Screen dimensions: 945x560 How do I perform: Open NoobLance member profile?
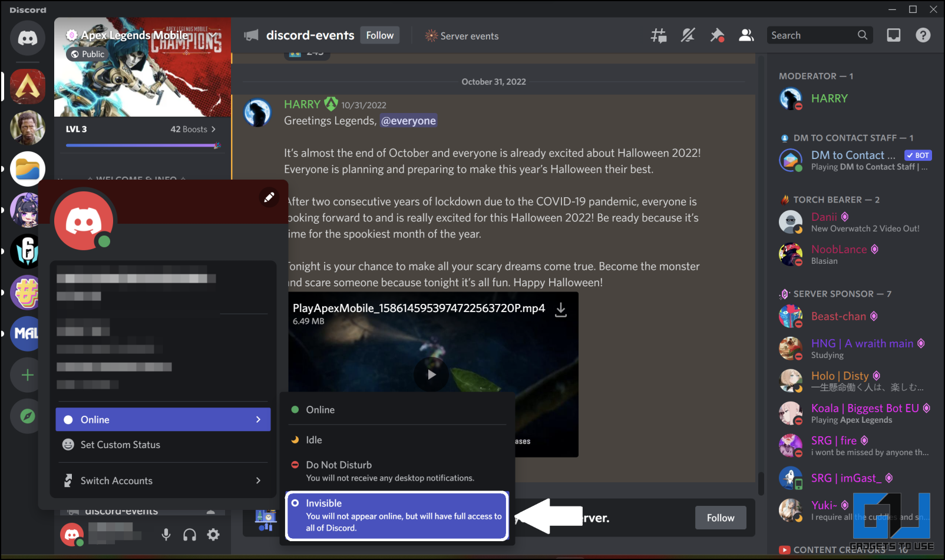[856, 254]
